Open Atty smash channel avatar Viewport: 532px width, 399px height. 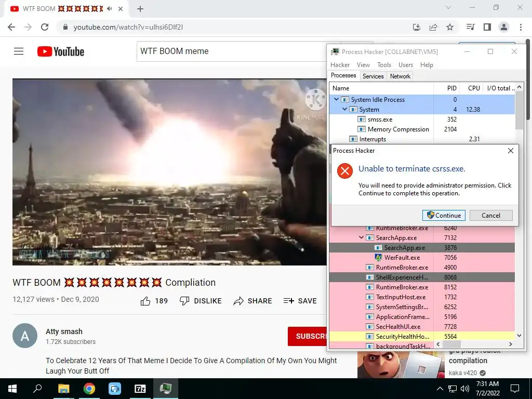(x=25, y=336)
